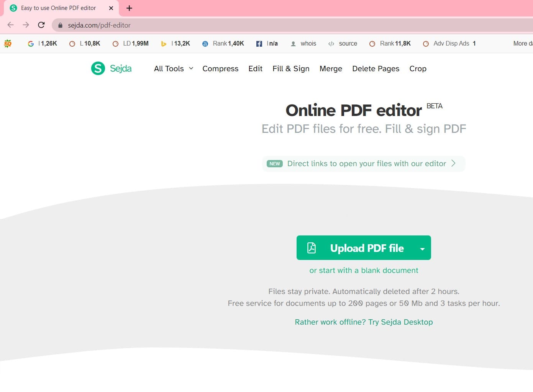Open the Delete Pages menu item
The image size is (533, 392).
pyautogui.click(x=376, y=69)
